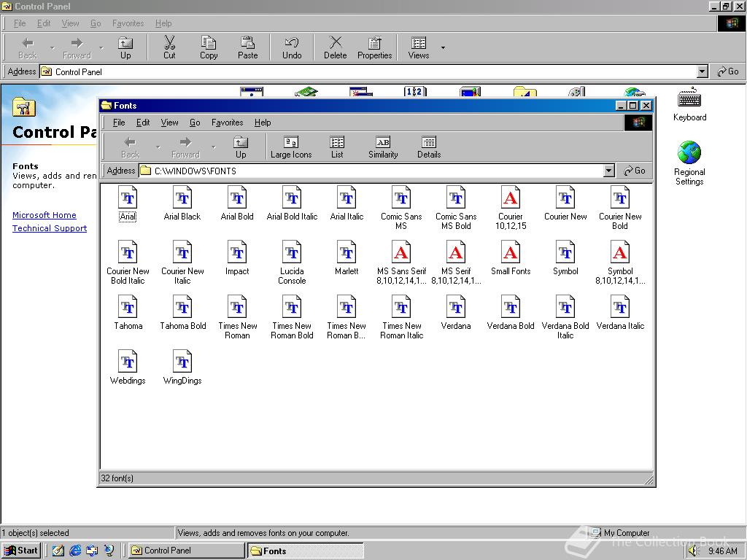Viewport: 747px width, 560px height.
Task: Click the 9:46 AM clock
Action: click(723, 551)
